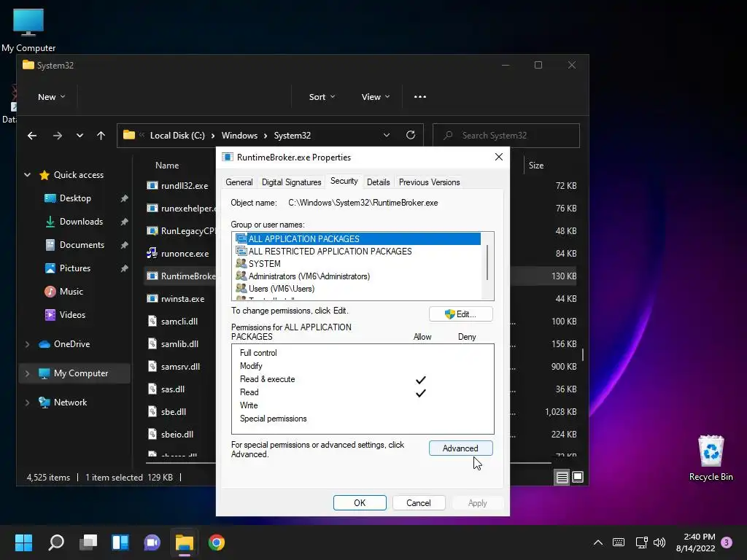
Task: Select runonce.exe file icon
Action: point(152,253)
